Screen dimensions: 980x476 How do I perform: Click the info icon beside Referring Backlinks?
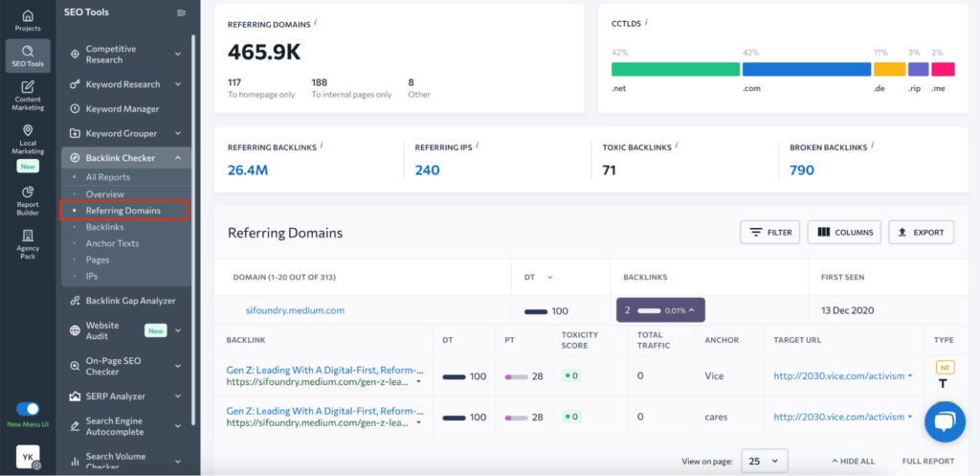click(x=322, y=146)
